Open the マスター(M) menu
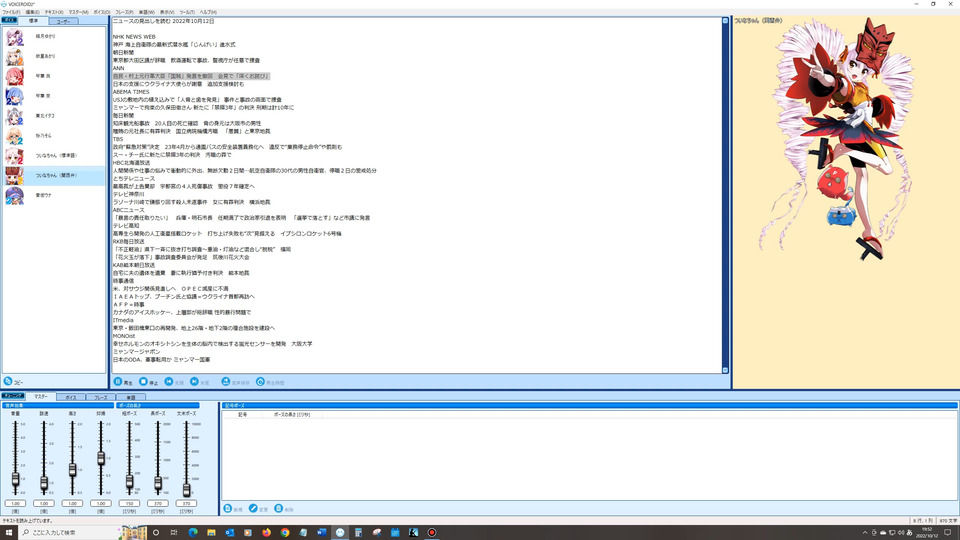Image resolution: width=960 pixels, height=540 pixels. click(78, 12)
